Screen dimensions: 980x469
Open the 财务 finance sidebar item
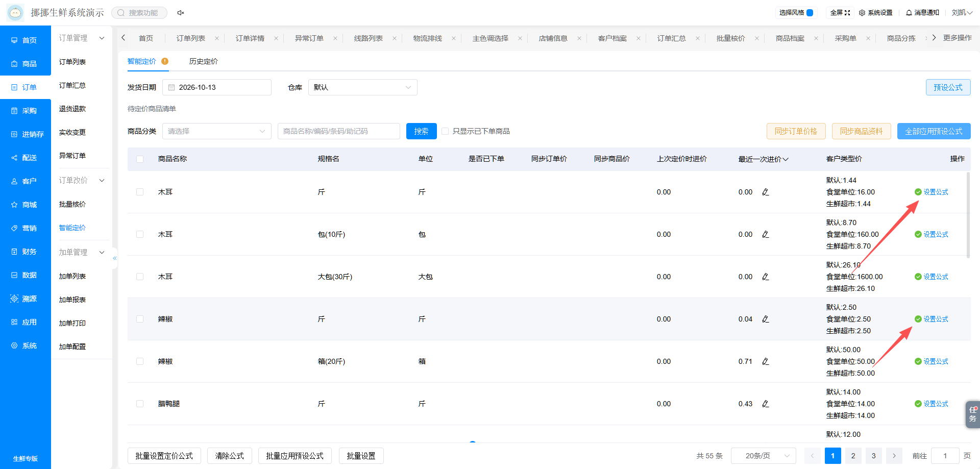[25, 252]
